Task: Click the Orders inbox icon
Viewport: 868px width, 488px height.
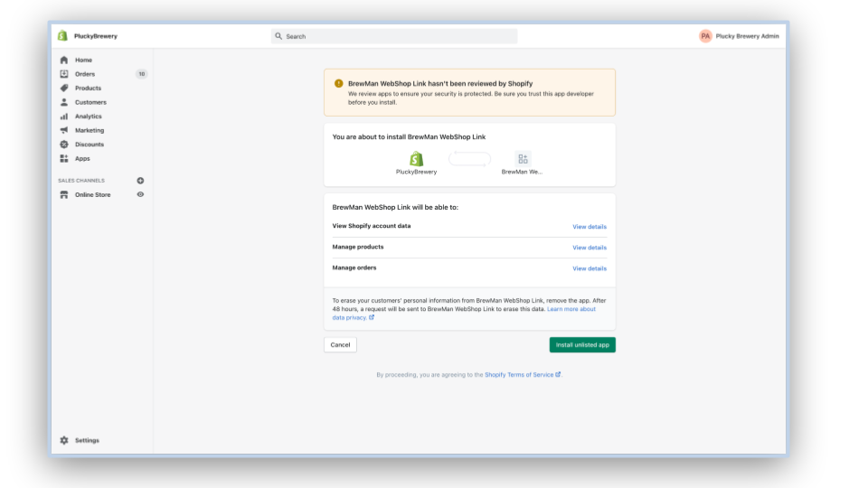Action: (x=64, y=74)
